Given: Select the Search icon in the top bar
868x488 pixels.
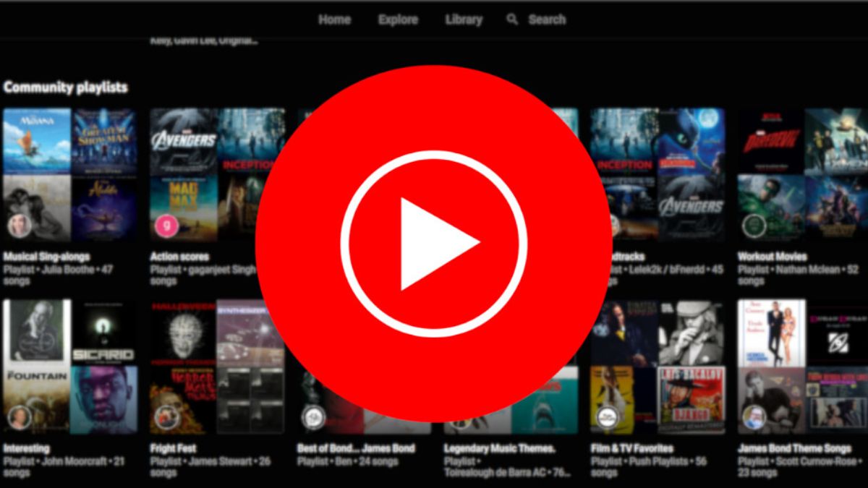Looking at the screenshot, I should [x=512, y=20].
